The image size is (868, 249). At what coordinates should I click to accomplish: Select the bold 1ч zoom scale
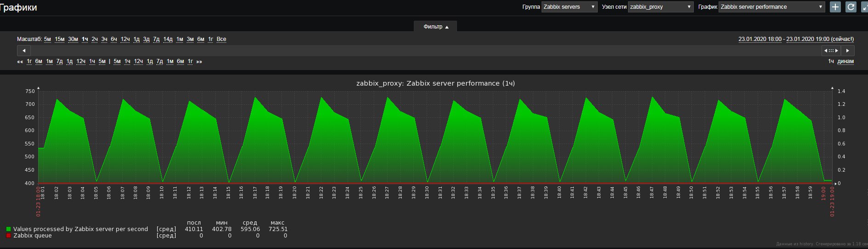point(85,39)
